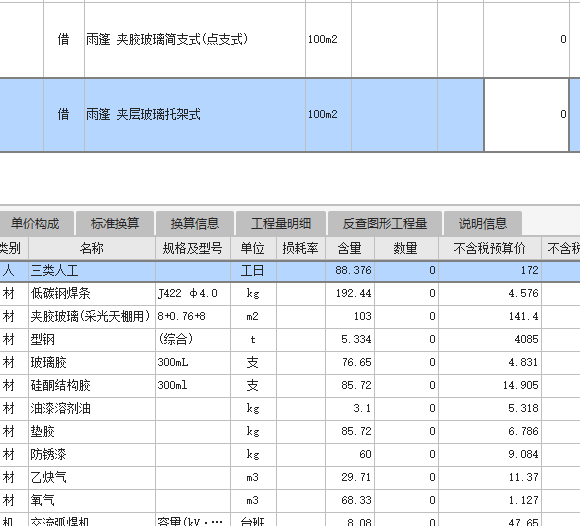Image resolution: width=580 pixels, height=526 pixels.
Task: Open the 说明信息 tab
Action: [x=483, y=223]
